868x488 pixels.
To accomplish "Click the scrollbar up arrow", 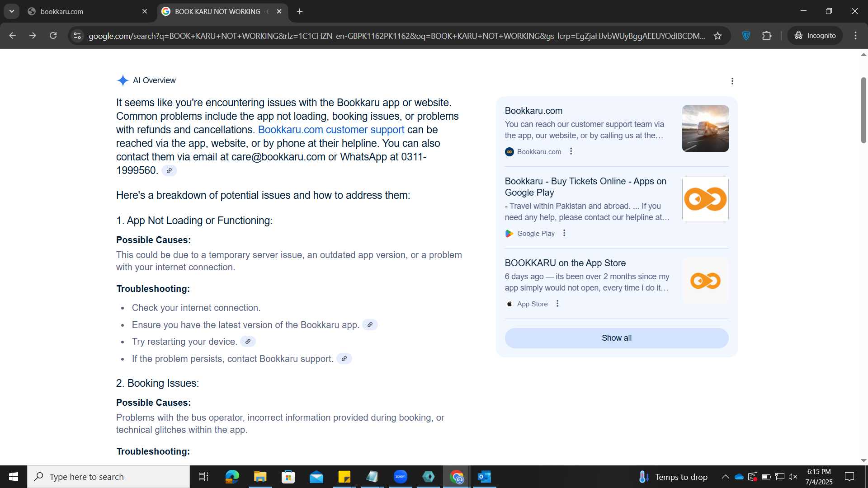I will click(x=863, y=54).
